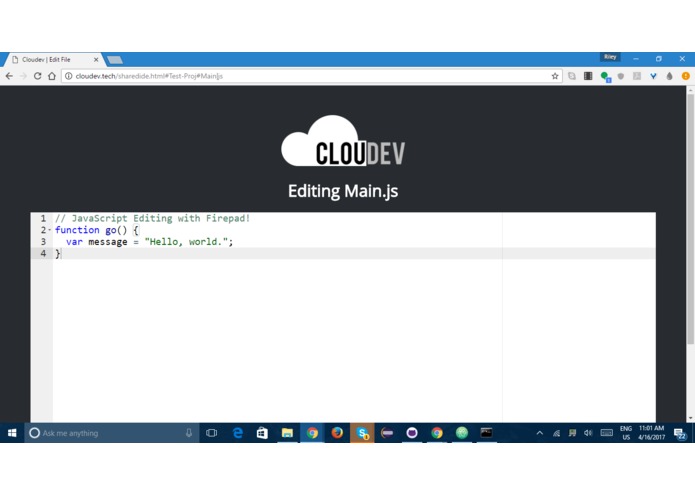Open the Action Center notifications icon
695x494 pixels.
pyautogui.click(x=680, y=433)
